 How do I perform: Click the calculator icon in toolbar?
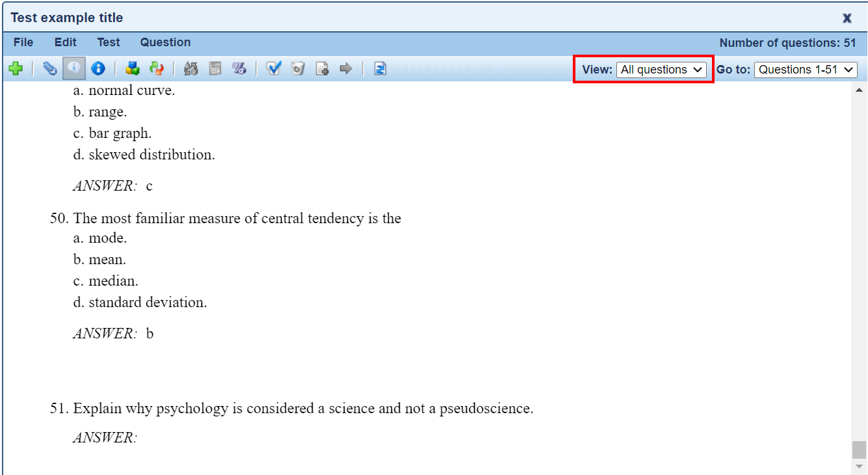(215, 68)
